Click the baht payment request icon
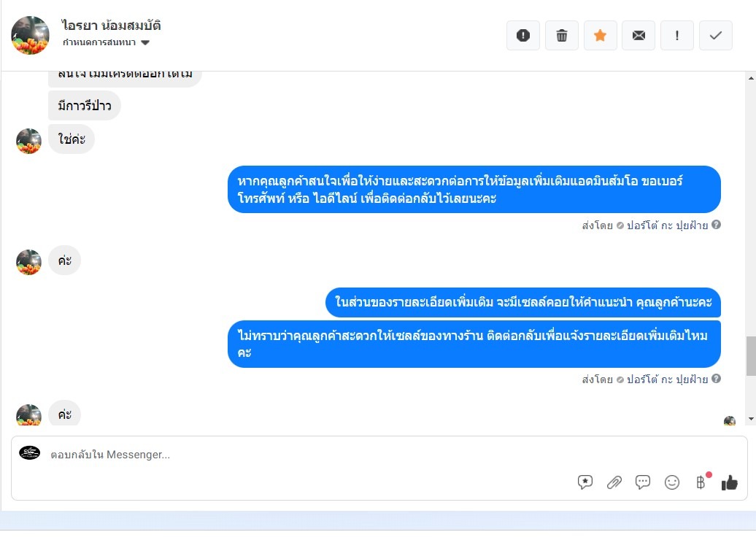Image resolution: width=756 pixels, height=559 pixels. pos(701,482)
